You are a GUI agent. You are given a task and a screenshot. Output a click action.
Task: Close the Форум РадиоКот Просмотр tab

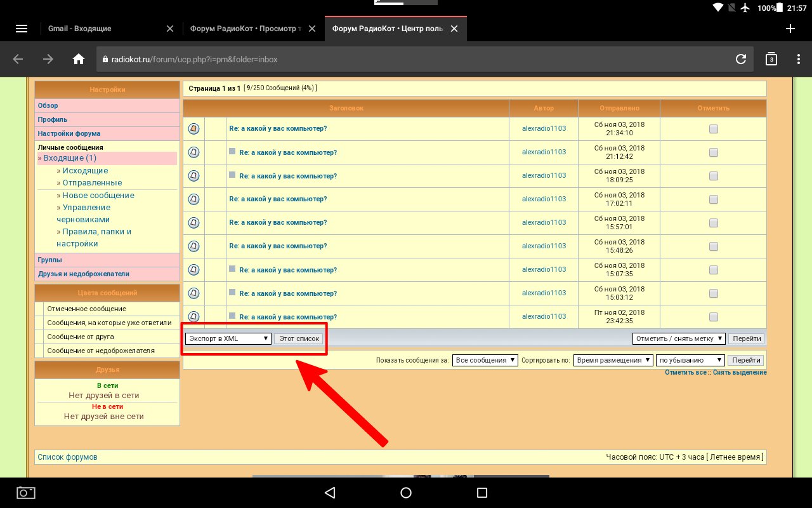(x=312, y=29)
